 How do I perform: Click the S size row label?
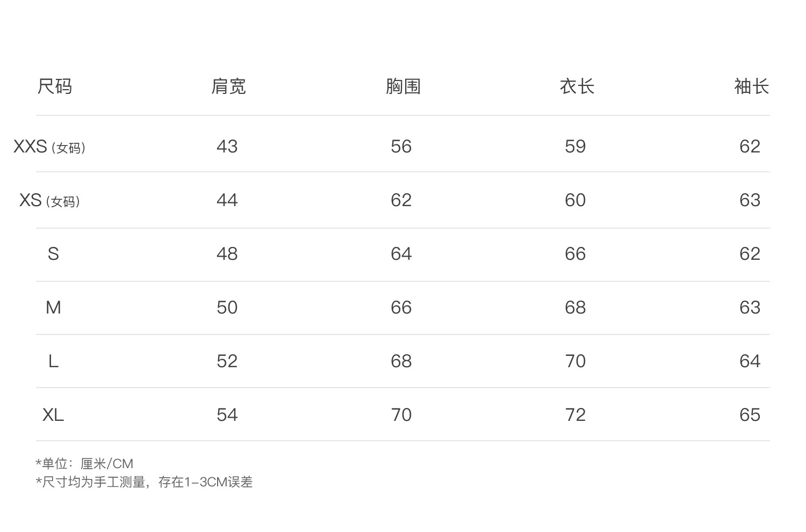(x=53, y=254)
